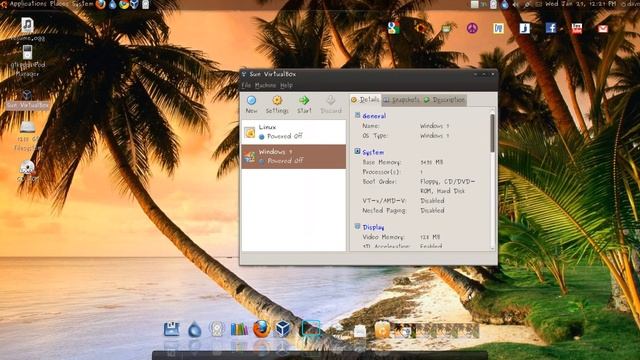
Task: Launch Chrome from the top panel
Action: click(124, 4)
